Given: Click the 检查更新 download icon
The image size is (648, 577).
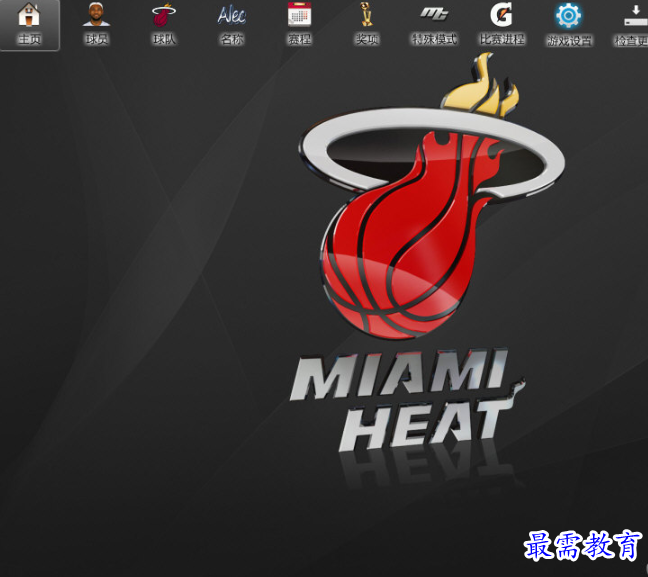Looking at the screenshot, I should click(x=631, y=24).
